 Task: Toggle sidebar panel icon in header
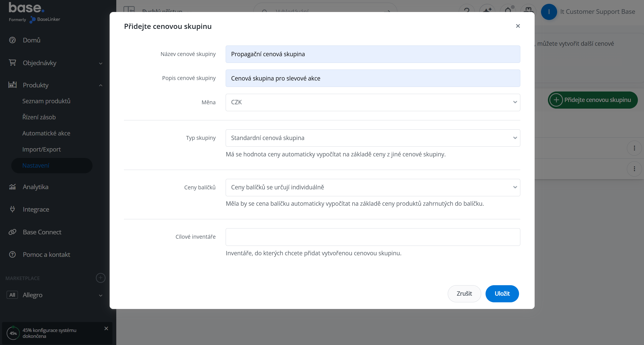[129, 10]
